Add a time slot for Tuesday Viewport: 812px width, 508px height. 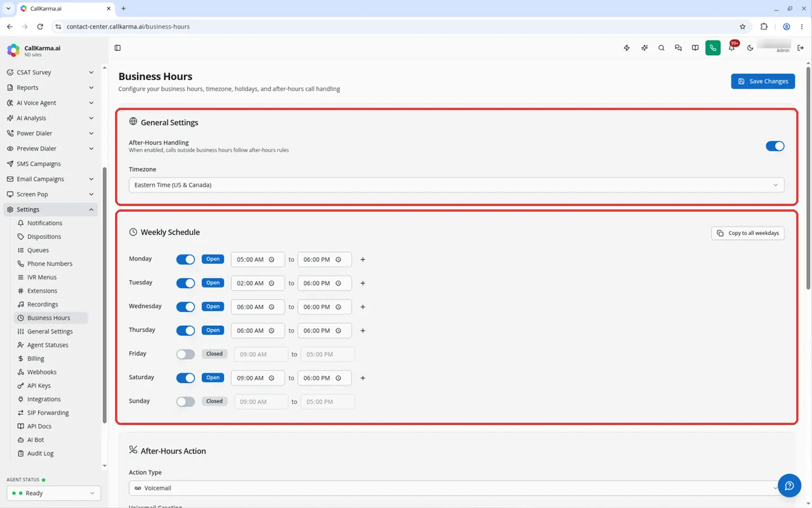363,283
